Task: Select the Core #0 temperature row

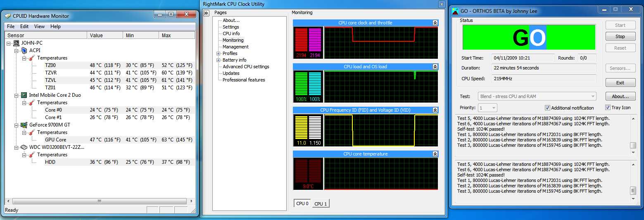Action: point(120,110)
